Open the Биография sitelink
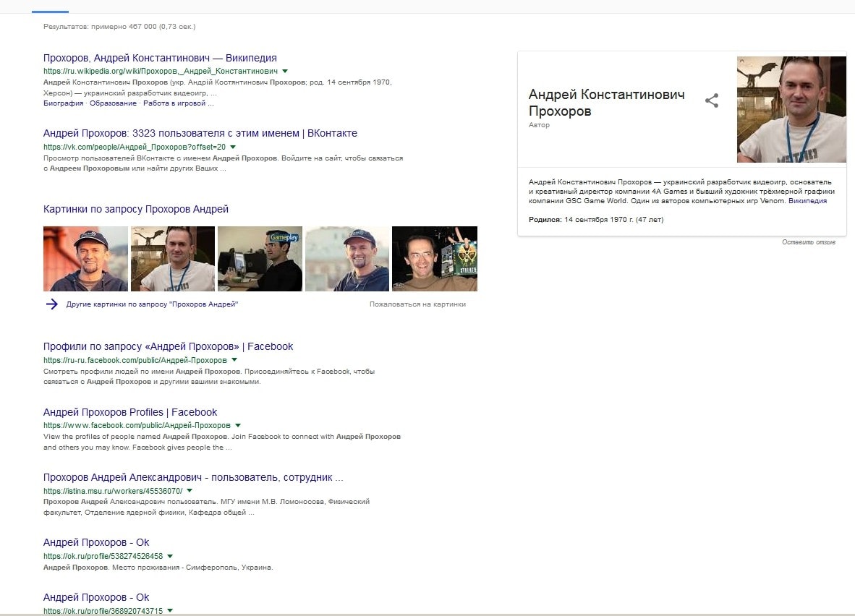Image resolution: width=855 pixels, height=616 pixels. click(x=63, y=103)
